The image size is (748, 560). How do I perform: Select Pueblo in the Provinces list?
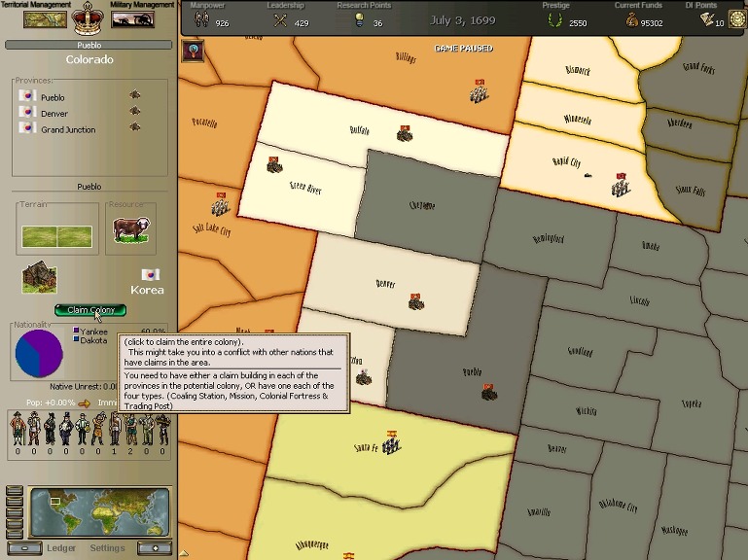click(53, 98)
